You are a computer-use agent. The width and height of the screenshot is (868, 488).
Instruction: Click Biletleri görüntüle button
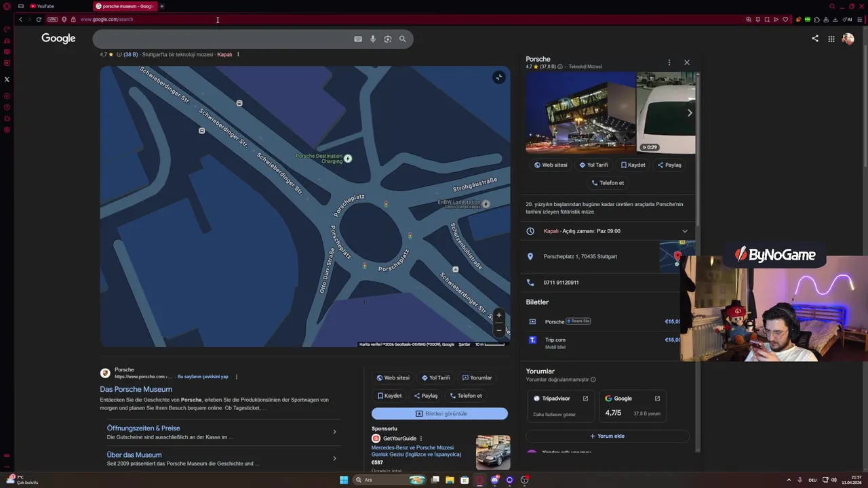[x=439, y=413]
